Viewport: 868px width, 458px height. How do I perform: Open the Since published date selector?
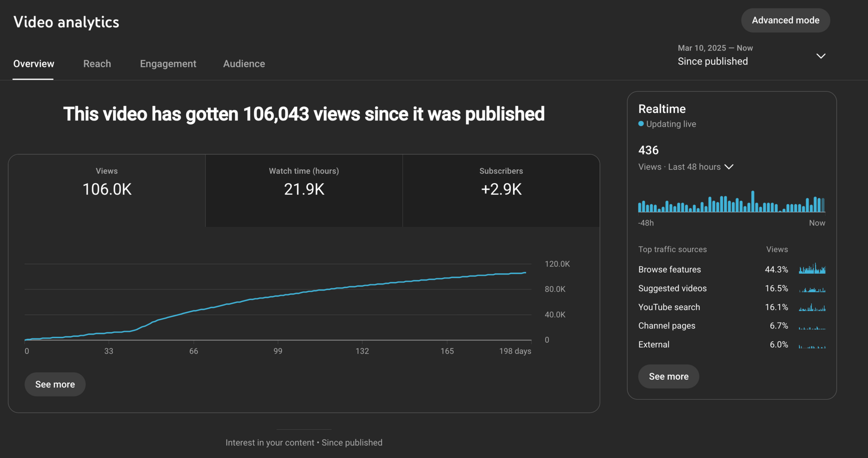tap(752, 55)
